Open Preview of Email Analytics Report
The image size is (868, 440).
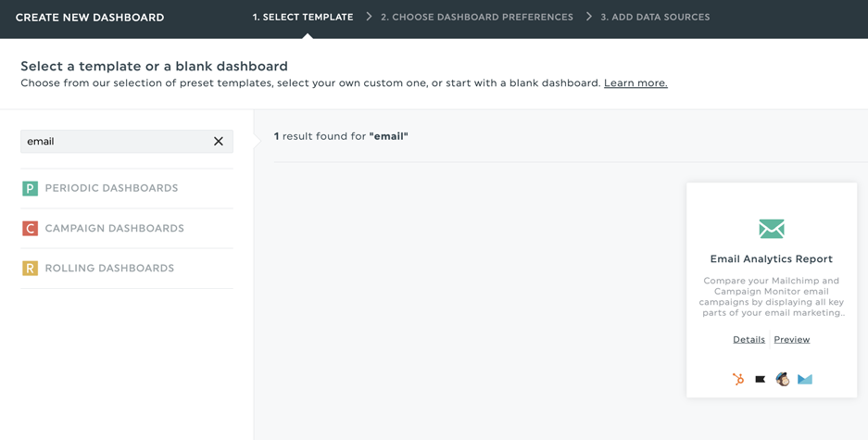tap(792, 339)
